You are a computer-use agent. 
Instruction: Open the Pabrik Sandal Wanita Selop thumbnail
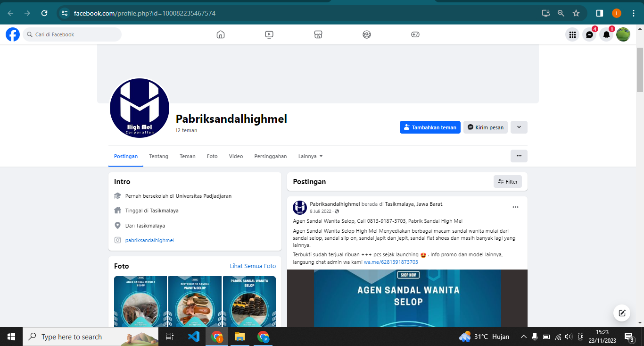pos(249,302)
